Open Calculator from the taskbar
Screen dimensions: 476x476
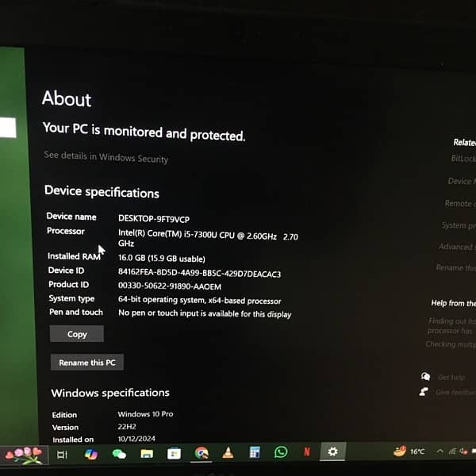tap(255, 453)
